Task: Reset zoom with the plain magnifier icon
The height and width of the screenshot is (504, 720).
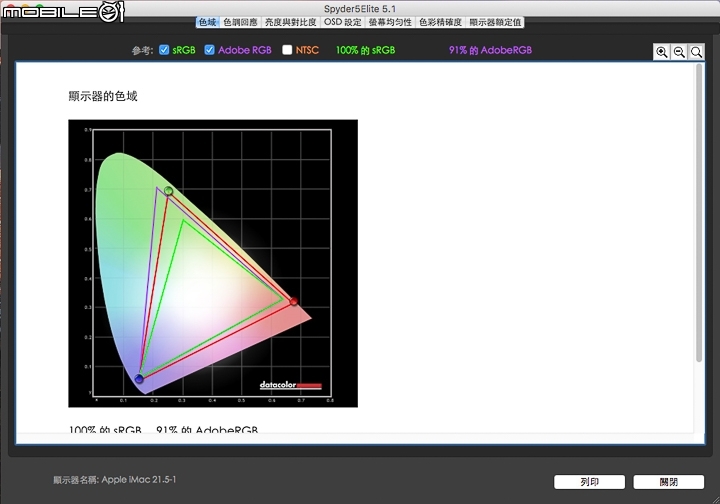Action: pos(696,52)
